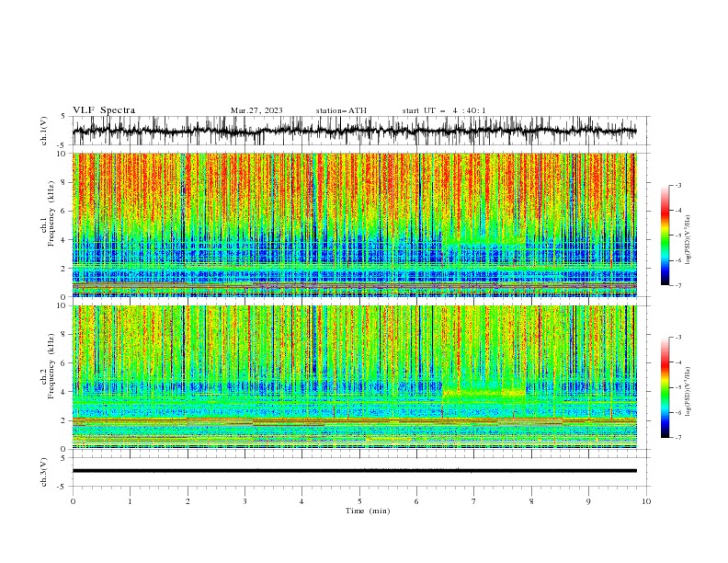Click the 'start UT = 4 :40: 1' text
Image resolution: width=728 pixels, height=563 pixels.
(444, 110)
